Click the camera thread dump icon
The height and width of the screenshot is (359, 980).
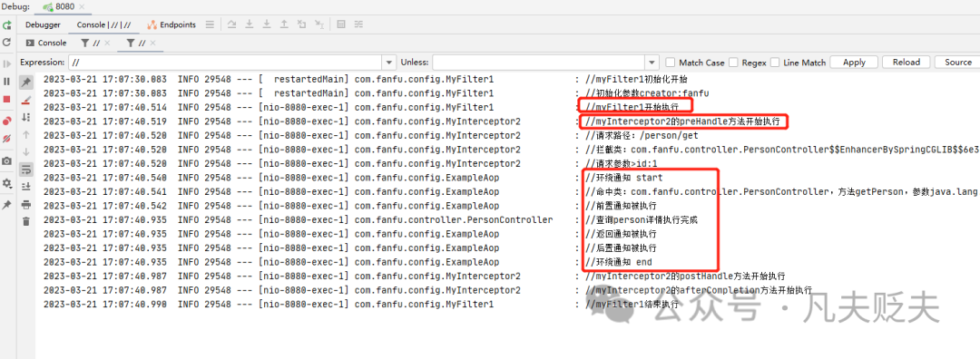(7, 161)
